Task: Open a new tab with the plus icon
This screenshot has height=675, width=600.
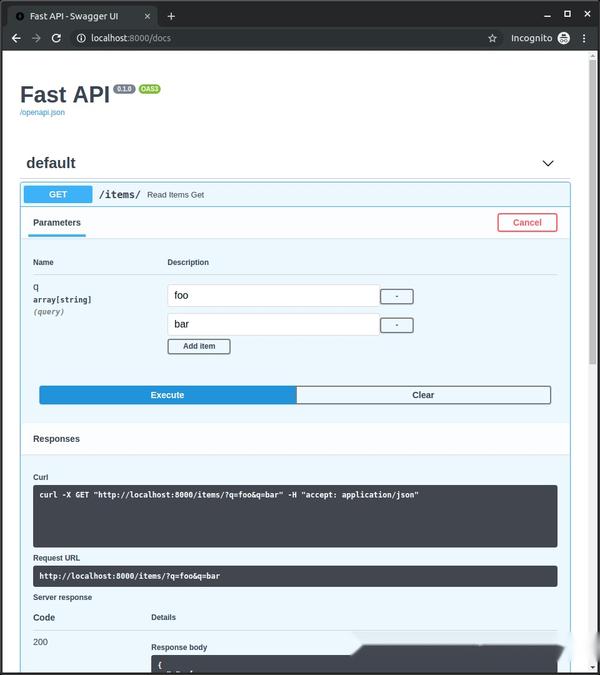Action: [x=171, y=16]
